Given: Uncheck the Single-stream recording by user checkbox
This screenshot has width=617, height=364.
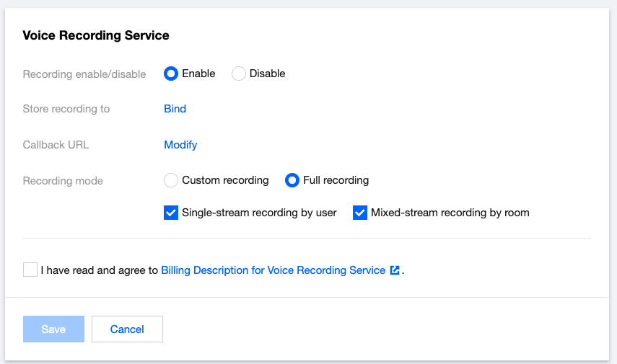Looking at the screenshot, I should click(x=171, y=213).
